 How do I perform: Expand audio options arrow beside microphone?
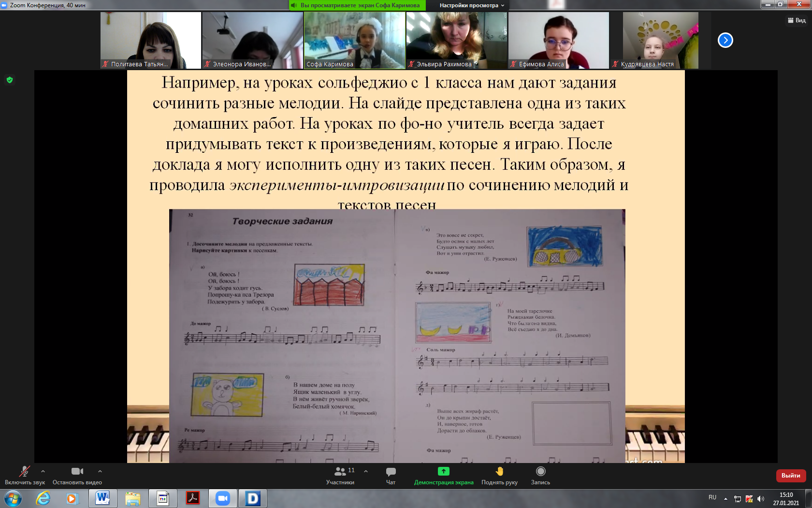click(43, 471)
